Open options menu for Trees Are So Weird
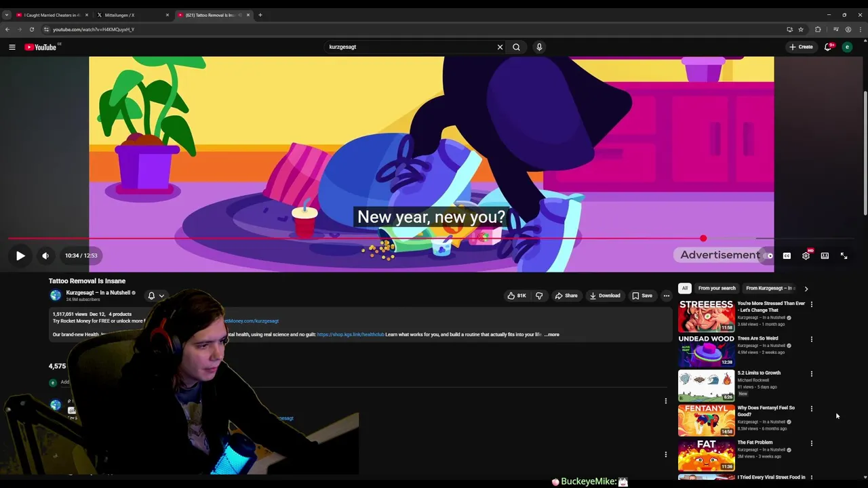Viewport: 868px width, 488px height. 812,339
